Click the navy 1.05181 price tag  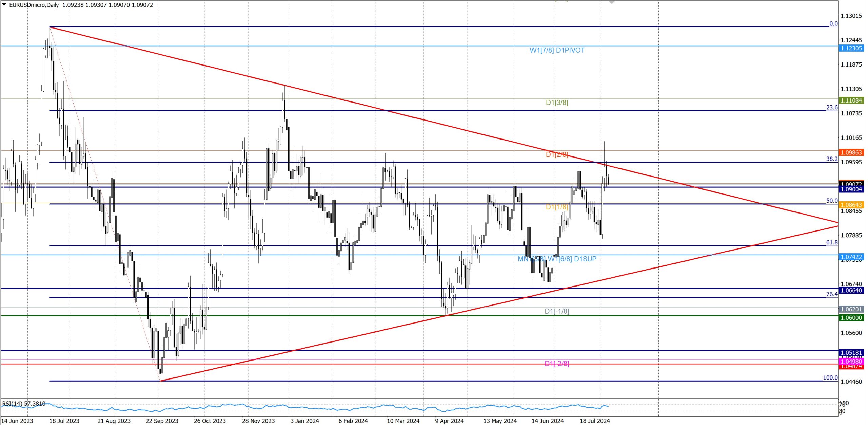click(851, 353)
